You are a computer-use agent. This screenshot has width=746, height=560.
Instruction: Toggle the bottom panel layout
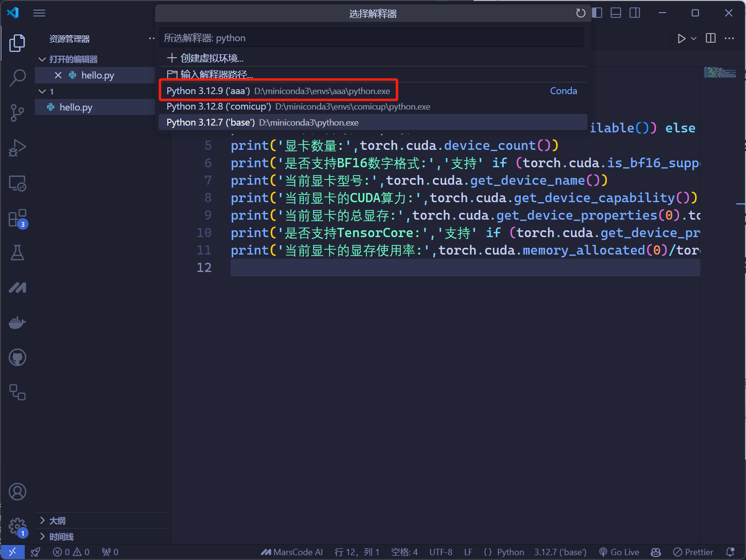point(616,13)
